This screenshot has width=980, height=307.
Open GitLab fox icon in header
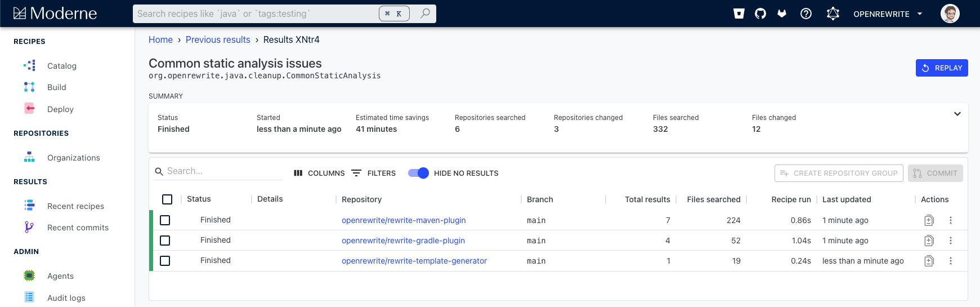point(782,14)
